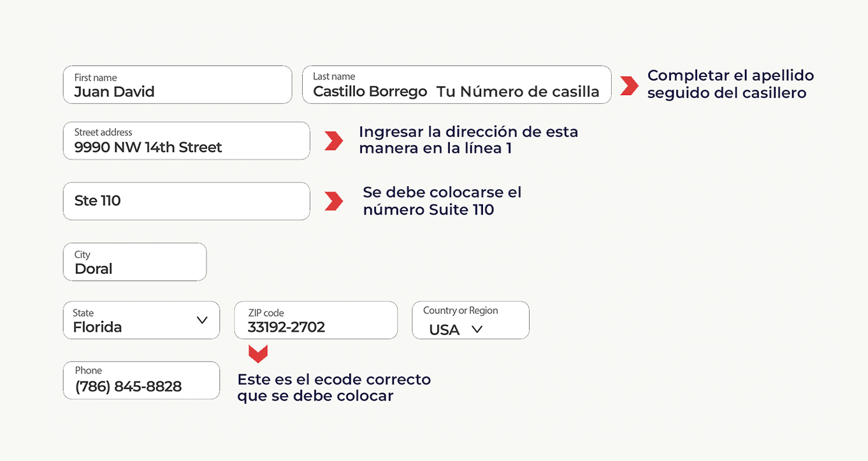Click the USA value in Country field
The width and height of the screenshot is (868, 461).
click(444, 330)
